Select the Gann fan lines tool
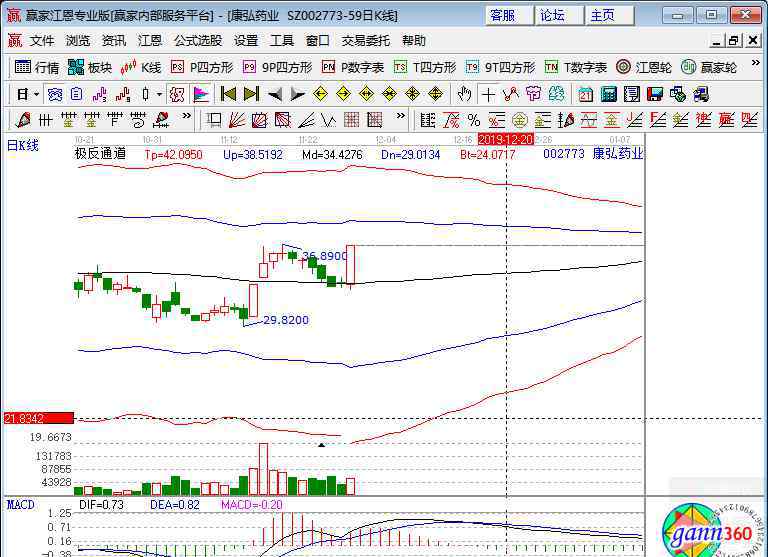 (x=237, y=120)
